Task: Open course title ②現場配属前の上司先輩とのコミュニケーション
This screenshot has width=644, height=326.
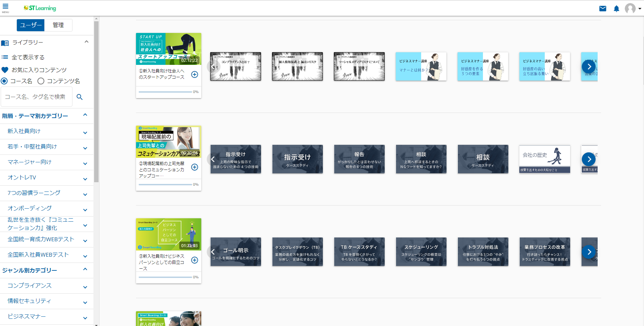Action: coord(162,170)
